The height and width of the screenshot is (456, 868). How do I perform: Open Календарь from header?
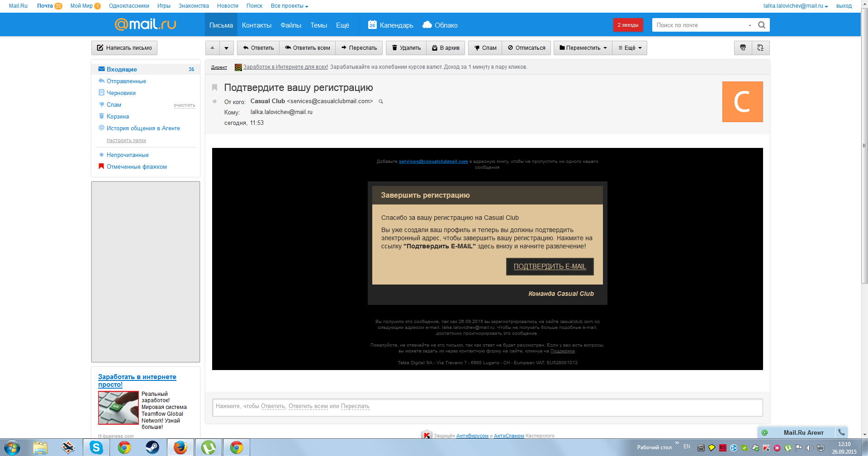(391, 25)
